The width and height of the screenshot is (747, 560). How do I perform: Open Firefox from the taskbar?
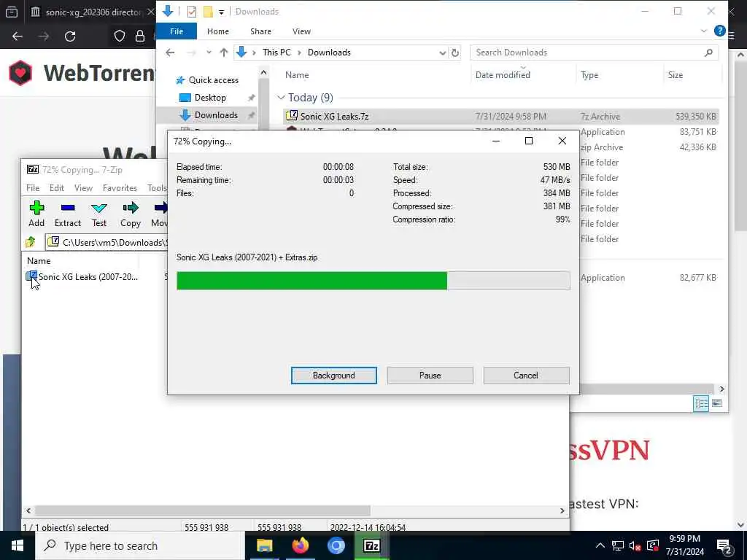pos(300,545)
